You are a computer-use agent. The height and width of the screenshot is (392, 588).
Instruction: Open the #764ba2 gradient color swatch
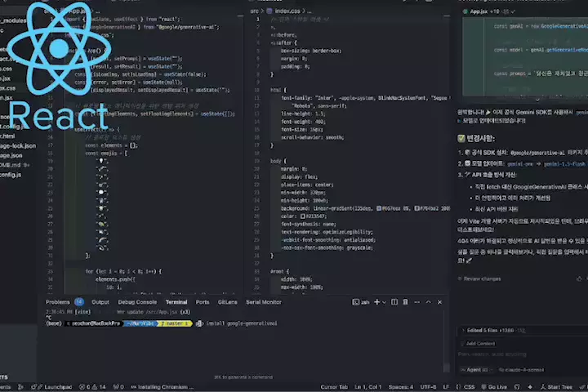[416, 208]
